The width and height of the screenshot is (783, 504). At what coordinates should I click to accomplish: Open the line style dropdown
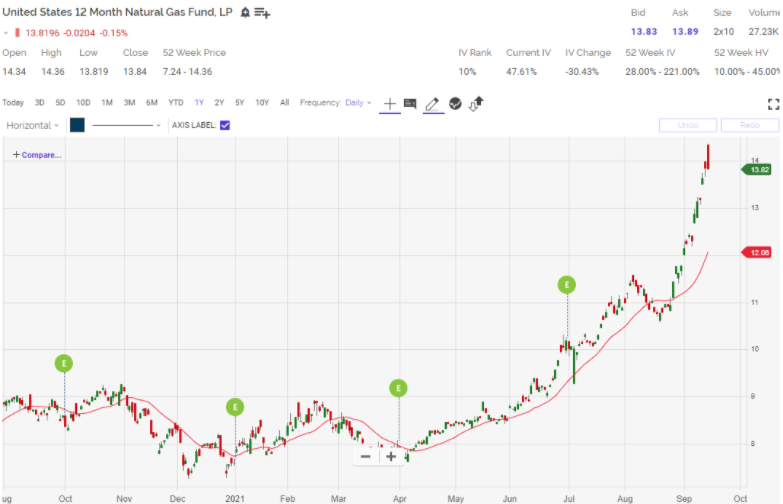[126, 125]
